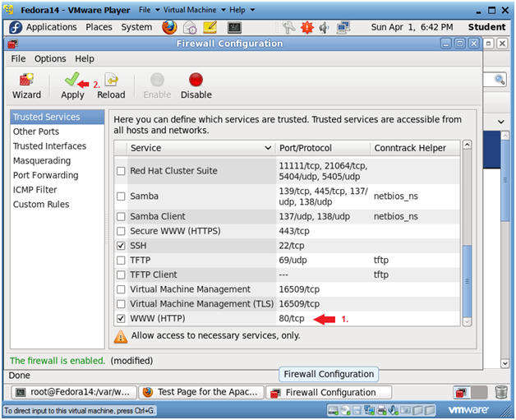The width and height of the screenshot is (516, 420).
Task: Toggle the SSH service checkbox
Action: [122, 246]
